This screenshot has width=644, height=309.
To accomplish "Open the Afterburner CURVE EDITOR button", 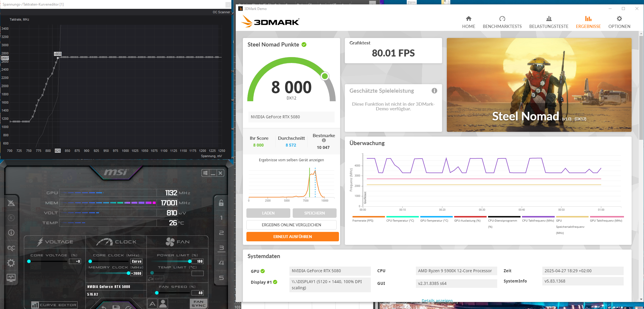I will pyautogui.click(x=55, y=305).
